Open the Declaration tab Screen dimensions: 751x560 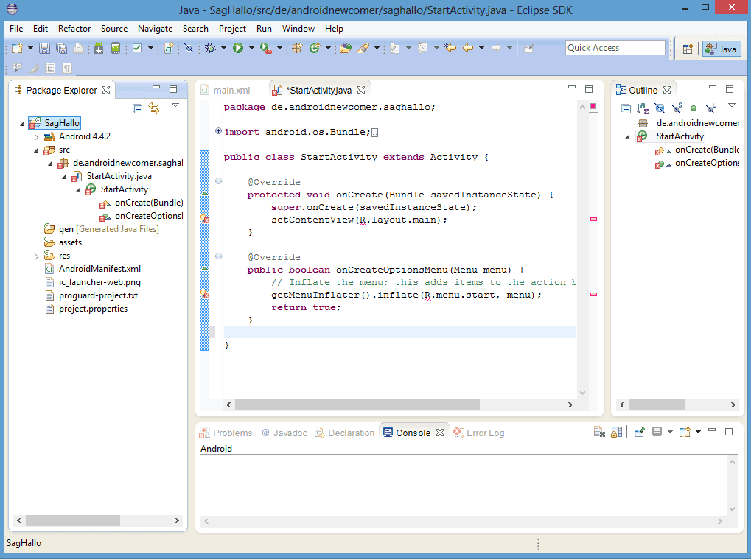(x=345, y=433)
